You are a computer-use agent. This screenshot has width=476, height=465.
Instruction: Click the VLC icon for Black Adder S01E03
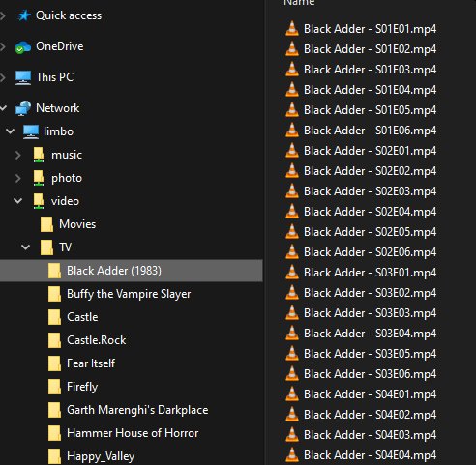coord(292,69)
